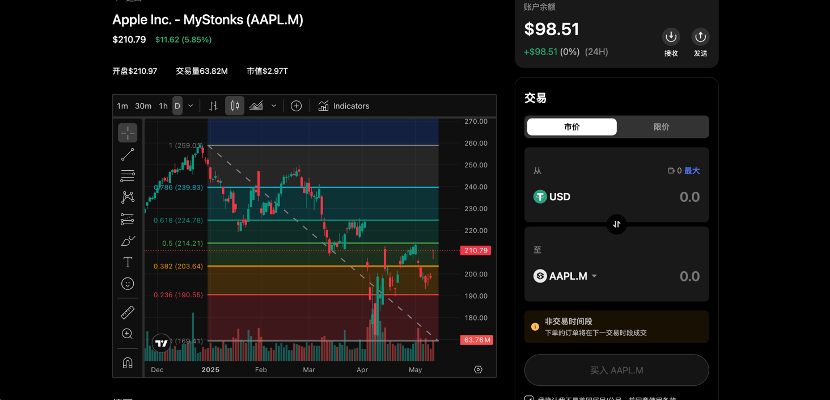This screenshot has width=830, height=400.
Task: Click the 交易量63.82M volume text
Action: tap(202, 71)
